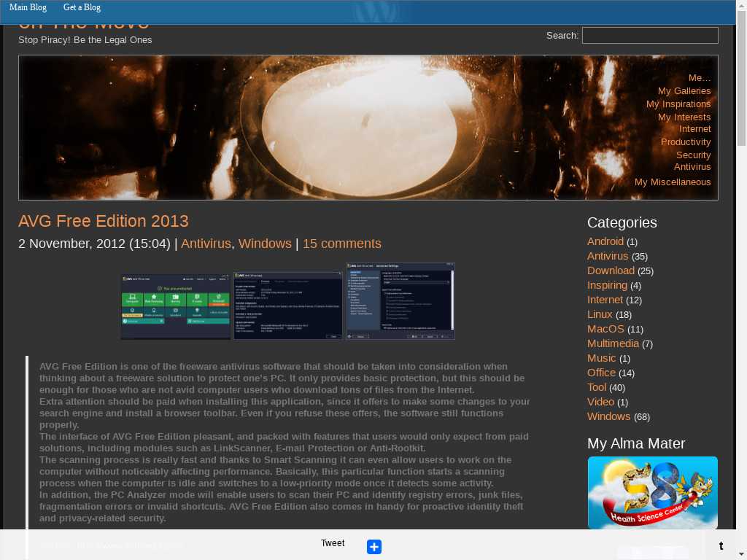Select the Linux category in the sidebar

click(600, 314)
